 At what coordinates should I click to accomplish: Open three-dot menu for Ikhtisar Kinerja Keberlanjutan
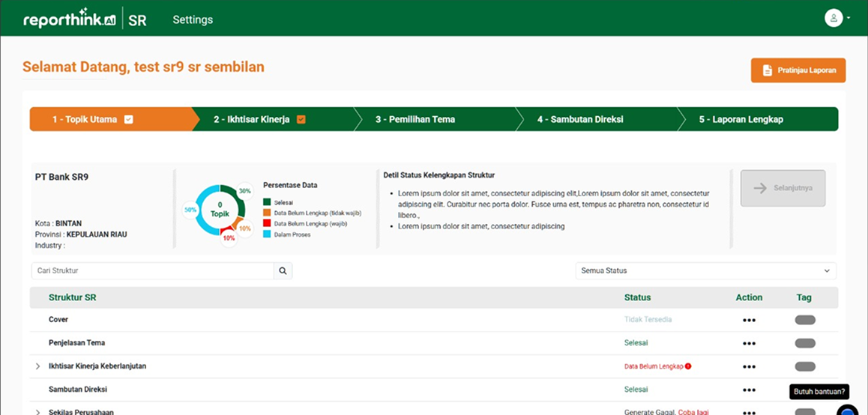(x=749, y=367)
